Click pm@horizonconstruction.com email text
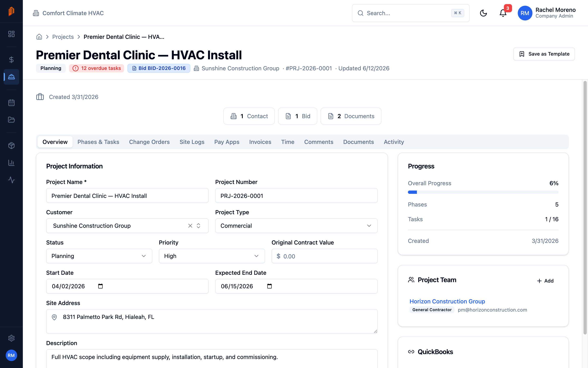The image size is (588, 368). [492, 310]
